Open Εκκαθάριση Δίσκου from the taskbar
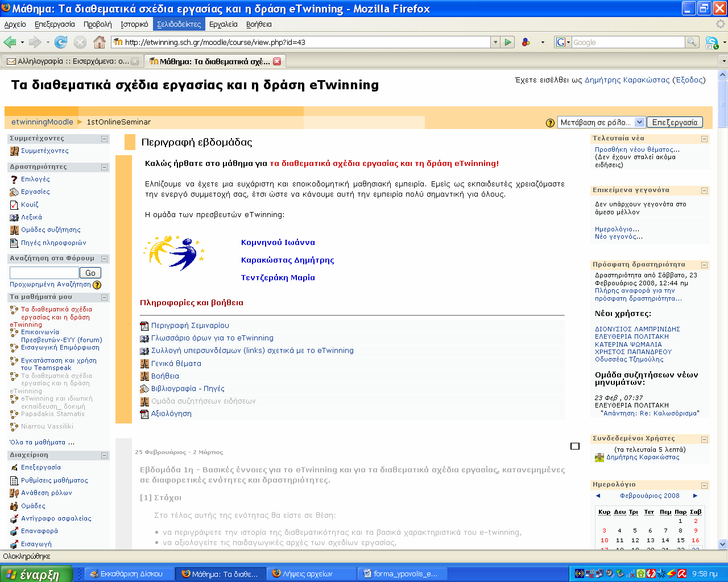Viewport: 728px width, 582px height. click(x=129, y=573)
